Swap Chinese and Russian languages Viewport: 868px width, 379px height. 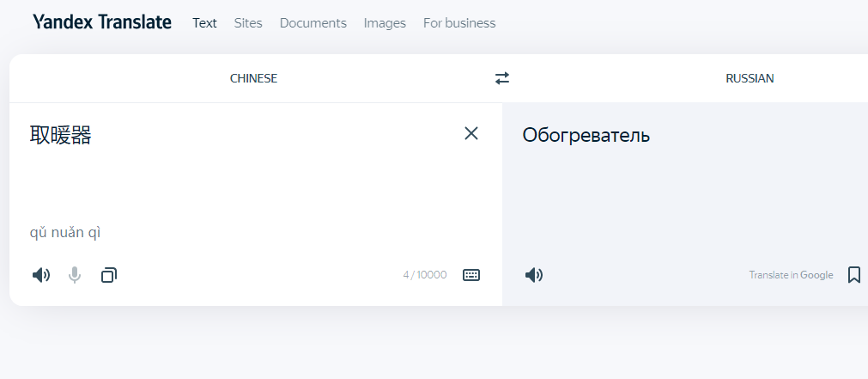pyautogui.click(x=502, y=78)
